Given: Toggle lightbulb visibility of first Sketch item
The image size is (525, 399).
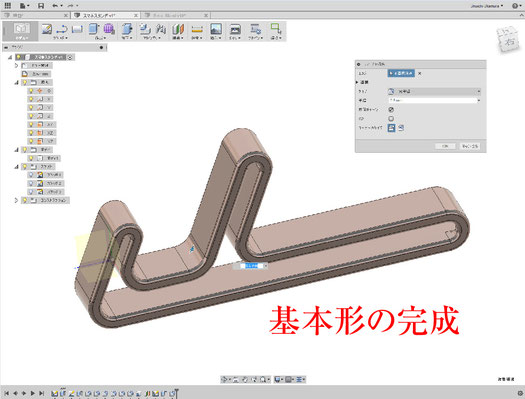Looking at the screenshot, I should tap(31, 175).
